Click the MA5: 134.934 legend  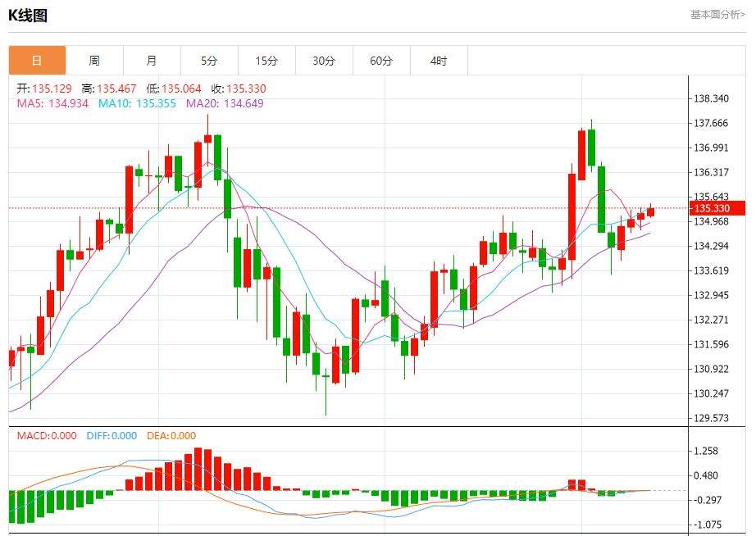52,103
